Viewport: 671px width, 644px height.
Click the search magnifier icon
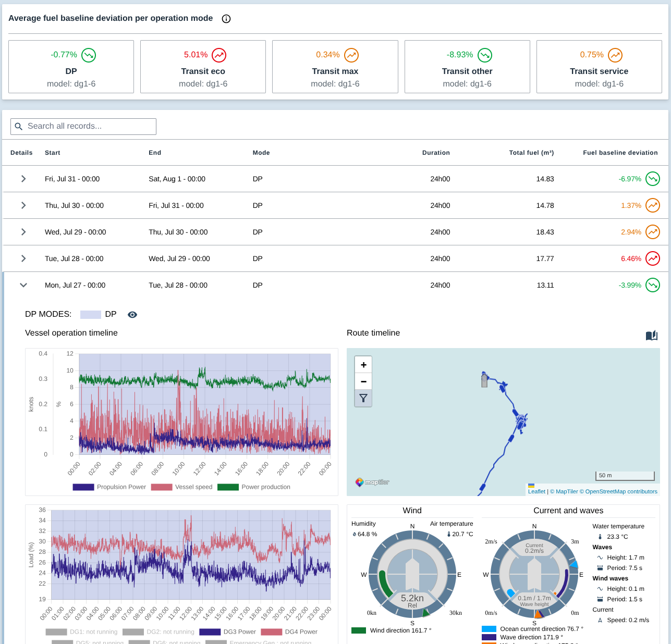pyautogui.click(x=19, y=126)
